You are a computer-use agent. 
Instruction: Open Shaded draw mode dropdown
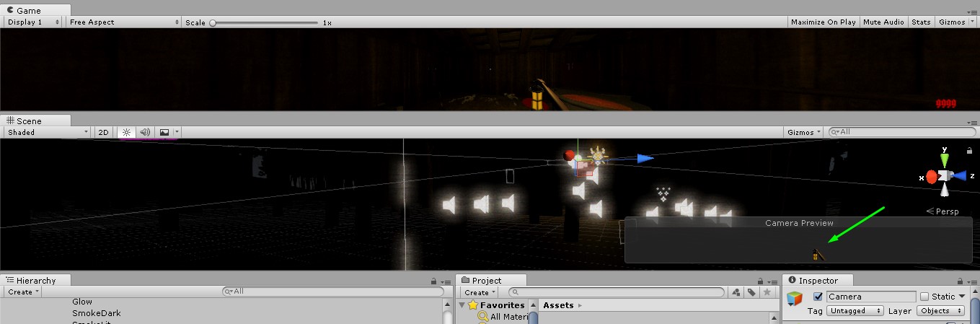click(x=48, y=132)
